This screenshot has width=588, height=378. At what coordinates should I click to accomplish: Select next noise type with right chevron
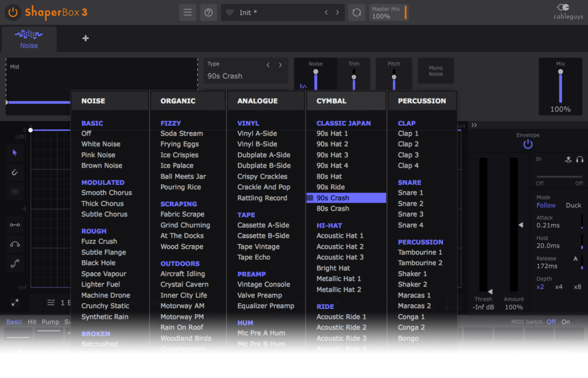(x=280, y=65)
